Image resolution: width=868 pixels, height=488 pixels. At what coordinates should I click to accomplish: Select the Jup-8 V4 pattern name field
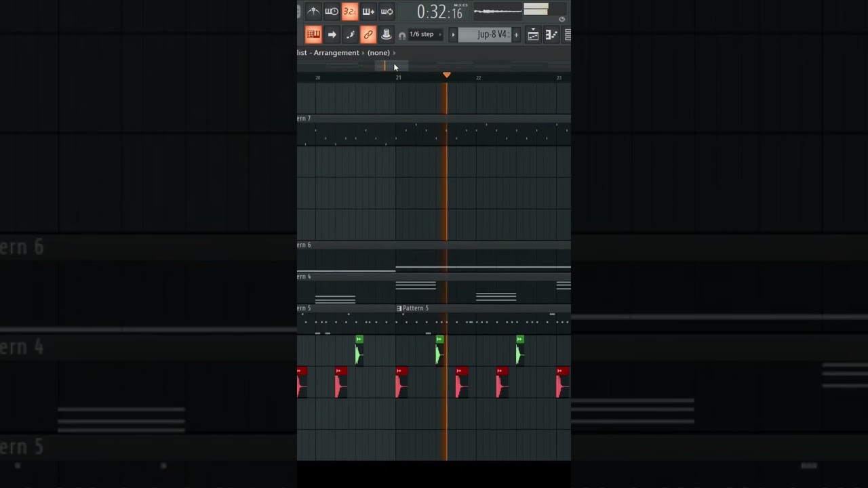pyautogui.click(x=485, y=35)
